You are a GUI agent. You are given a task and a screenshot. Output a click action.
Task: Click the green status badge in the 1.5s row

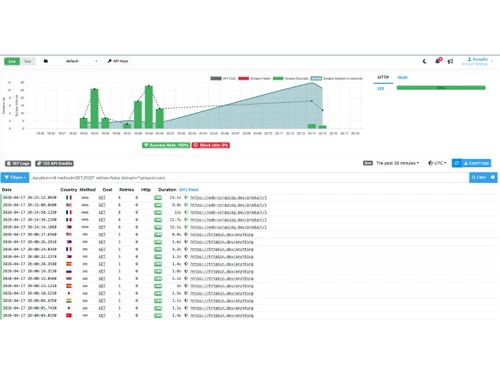158,293
